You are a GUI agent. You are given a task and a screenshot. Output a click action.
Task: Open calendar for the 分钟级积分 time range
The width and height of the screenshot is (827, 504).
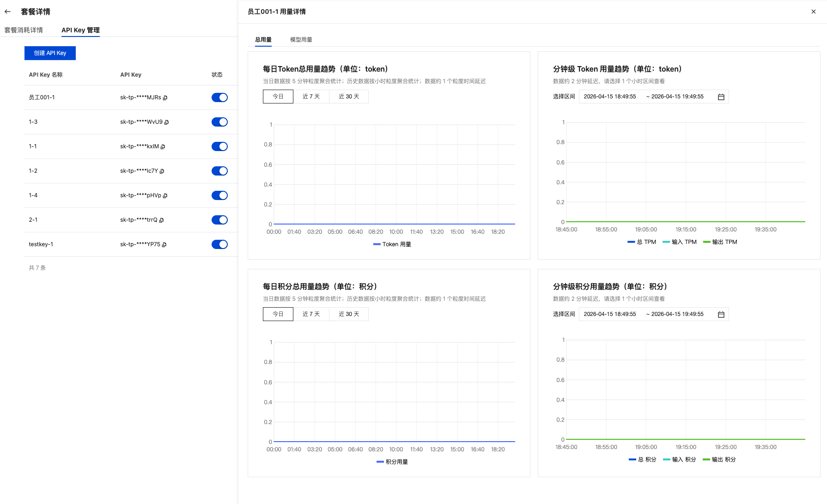click(721, 315)
